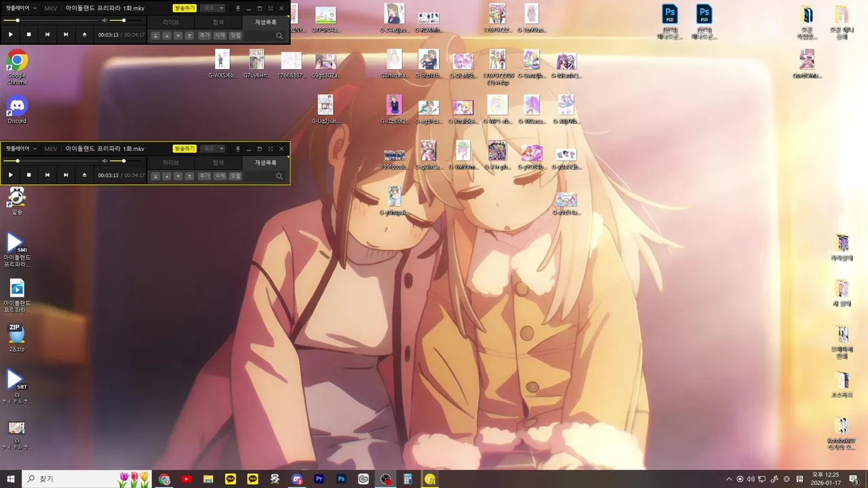Open the 팟플레이어 menu dropdown in upper window
This screenshot has width=868, height=488.
coord(22,8)
